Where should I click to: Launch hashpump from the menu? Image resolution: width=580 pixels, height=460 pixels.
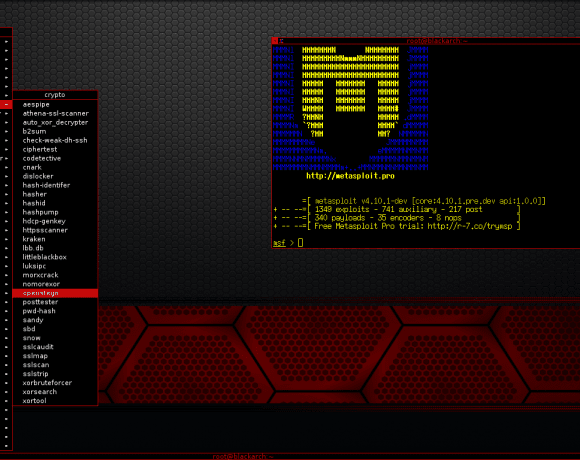55,212
